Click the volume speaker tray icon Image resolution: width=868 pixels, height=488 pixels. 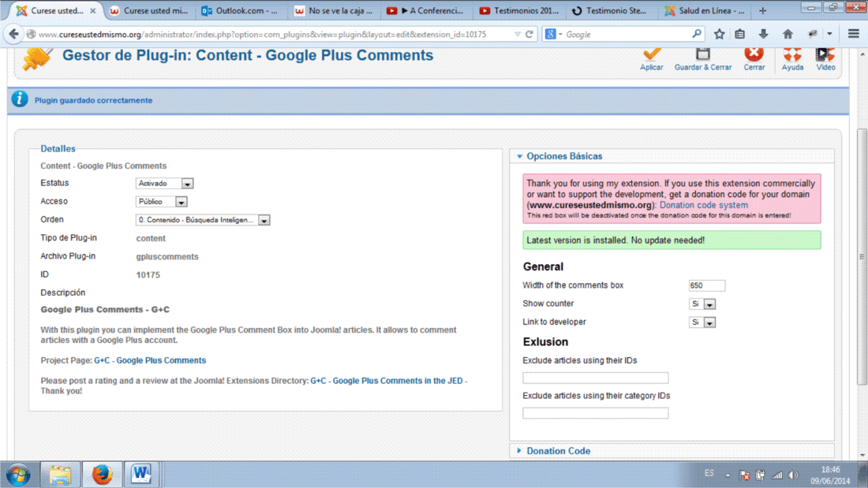pyautogui.click(x=793, y=475)
